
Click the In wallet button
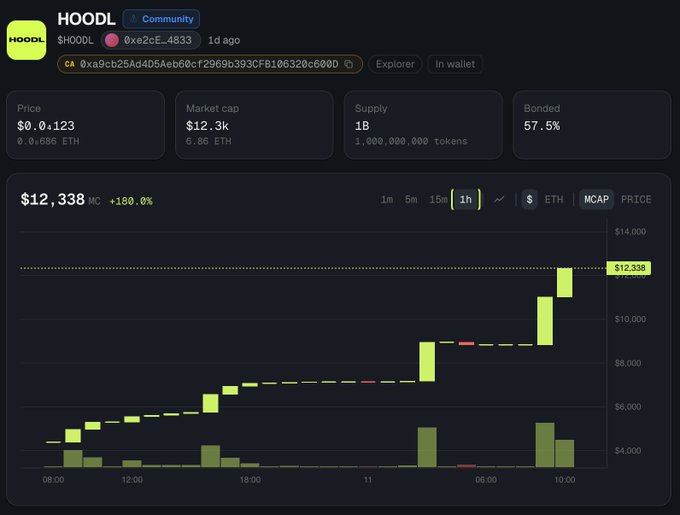click(455, 64)
